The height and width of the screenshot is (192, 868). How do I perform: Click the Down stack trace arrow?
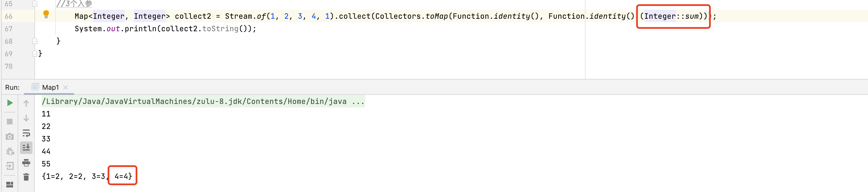(x=26, y=118)
